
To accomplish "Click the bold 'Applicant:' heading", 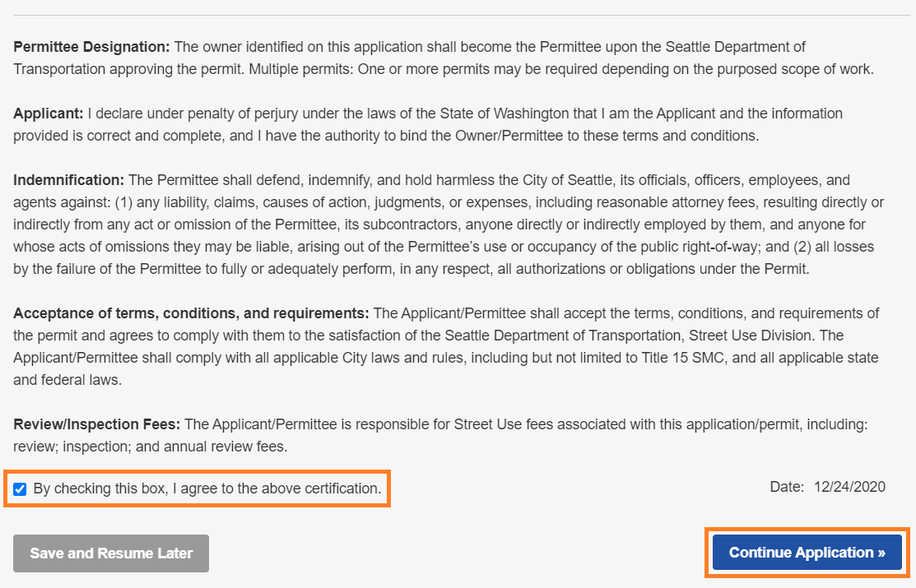I will 49,113.
